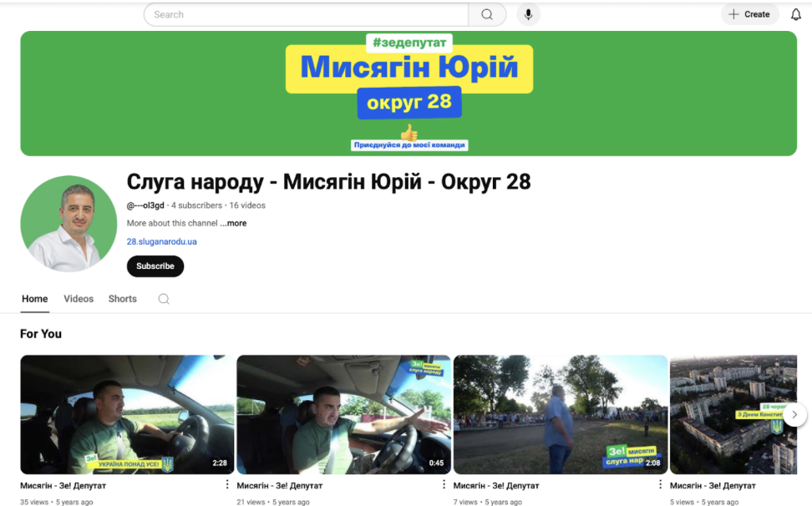Screen dimensions: 812x506
Task: Open three-dot menu for second video
Action: click(444, 484)
